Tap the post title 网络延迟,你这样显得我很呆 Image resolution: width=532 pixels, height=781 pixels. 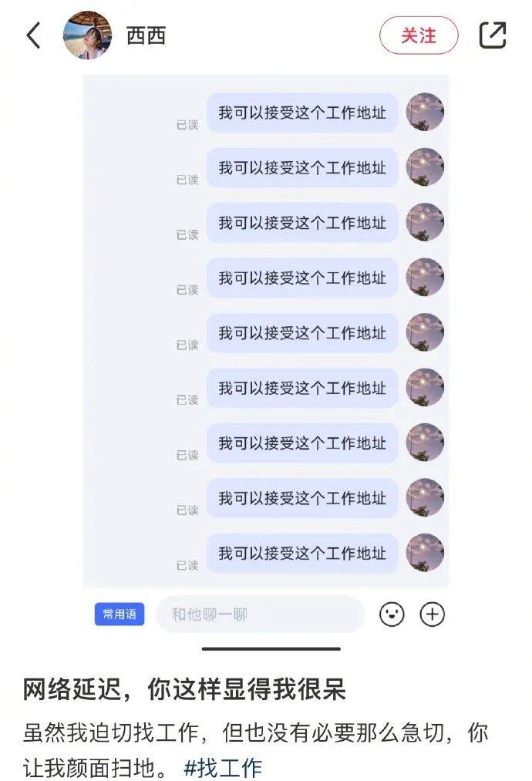click(184, 690)
